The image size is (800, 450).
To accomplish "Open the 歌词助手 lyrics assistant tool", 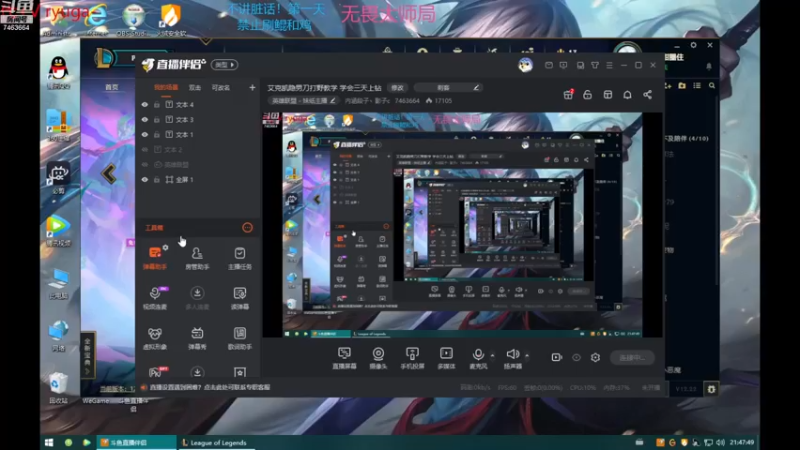I will click(x=239, y=338).
